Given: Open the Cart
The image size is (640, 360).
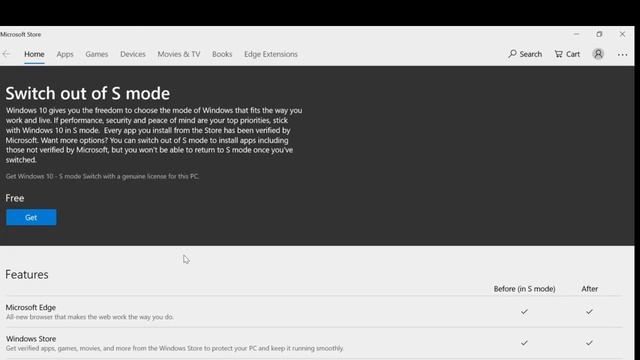Looking at the screenshot, I should [567, 54].
